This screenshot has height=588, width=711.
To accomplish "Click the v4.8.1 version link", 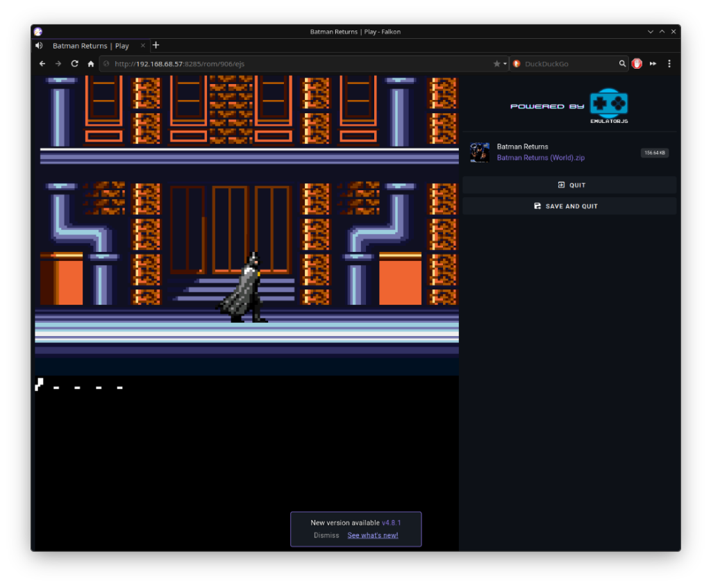I will (392, 523).
